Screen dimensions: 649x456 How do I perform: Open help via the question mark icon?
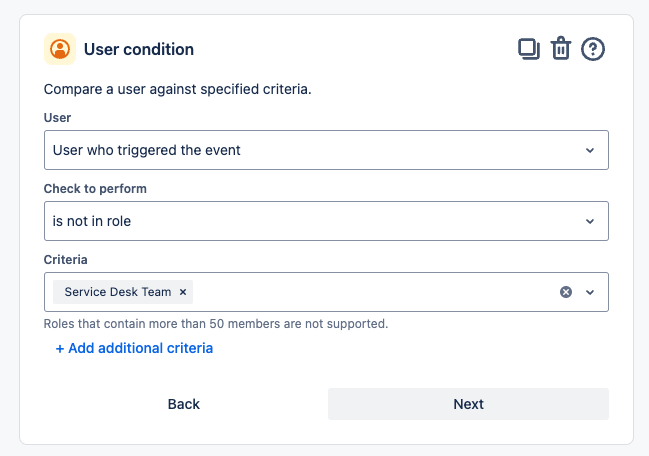pos(593,49)
